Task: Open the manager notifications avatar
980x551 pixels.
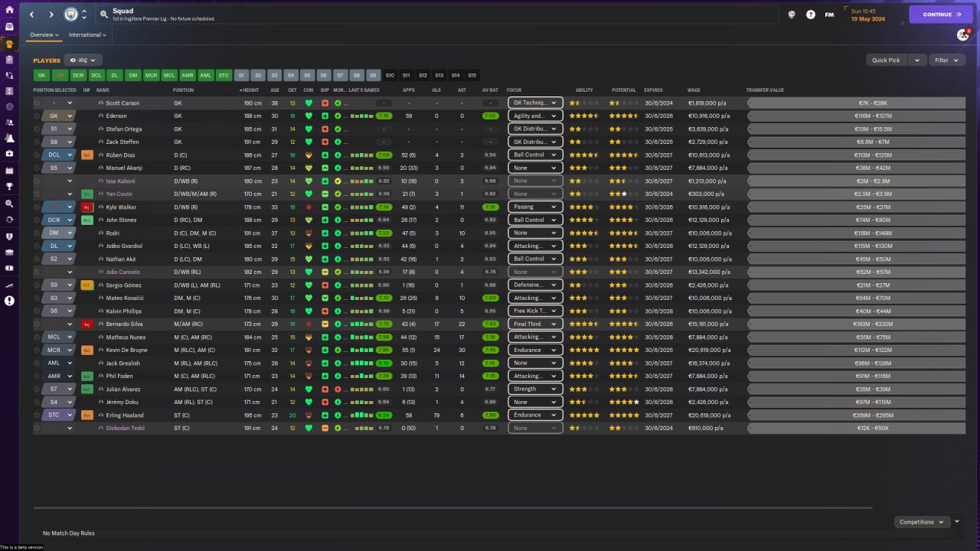Action: (x=963, y=34)
